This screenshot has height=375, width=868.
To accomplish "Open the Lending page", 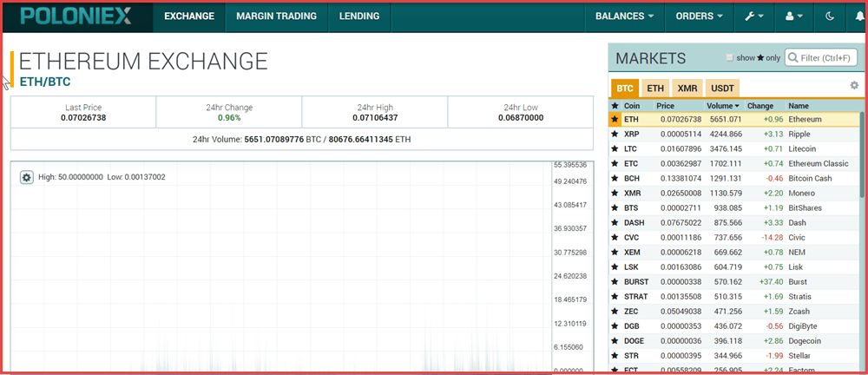I will tap(359, 16).
